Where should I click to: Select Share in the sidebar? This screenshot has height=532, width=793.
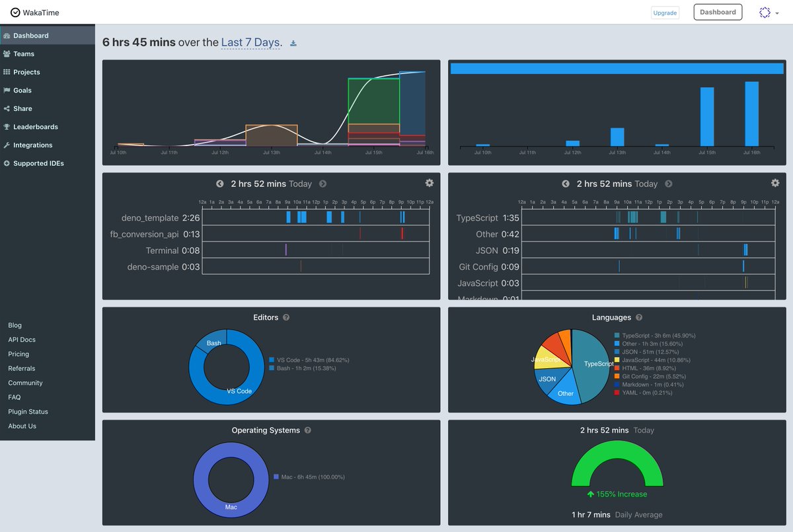22,108
